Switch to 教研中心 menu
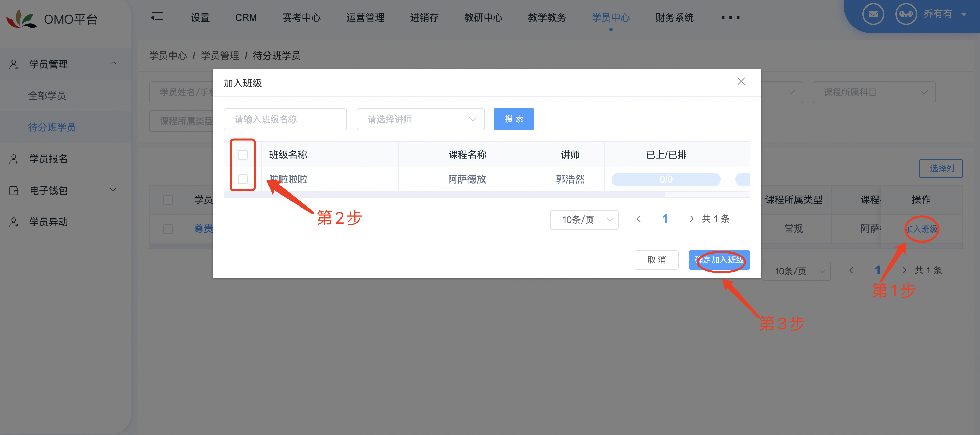The width and height of the screenshot is (980, 435). click(x=483, y=17)
